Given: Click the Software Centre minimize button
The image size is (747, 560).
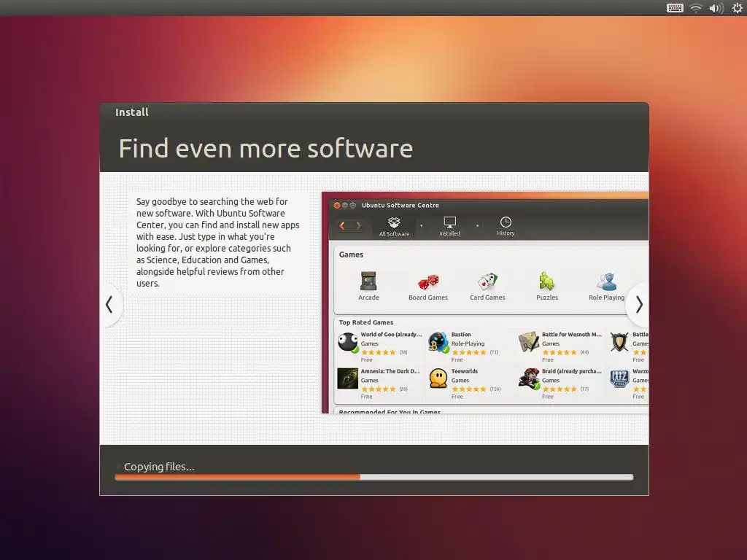Looking at the screenshot, I should [344, 205].
